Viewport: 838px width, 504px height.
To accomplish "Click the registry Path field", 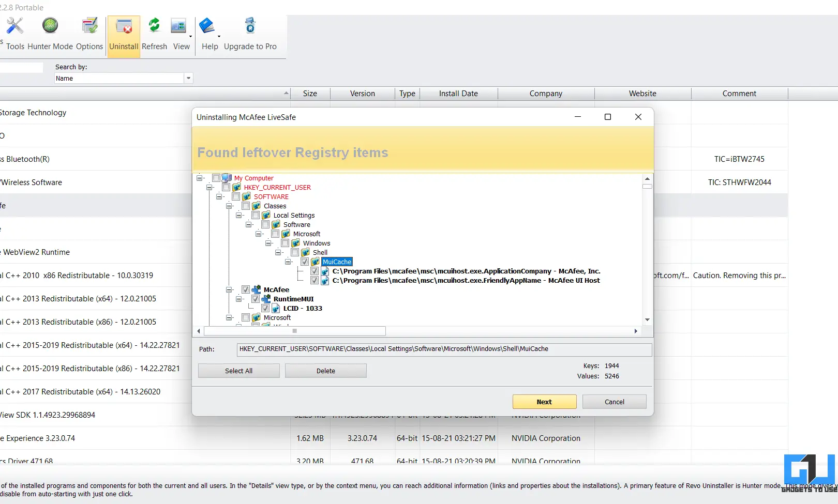I will click(x=444, y=349).
